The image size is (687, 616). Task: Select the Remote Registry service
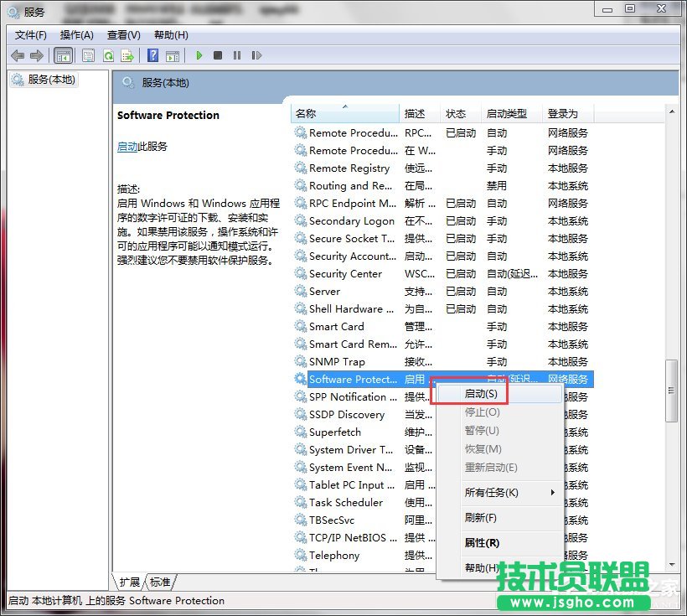pyautogui.click(x=352, y=168)
